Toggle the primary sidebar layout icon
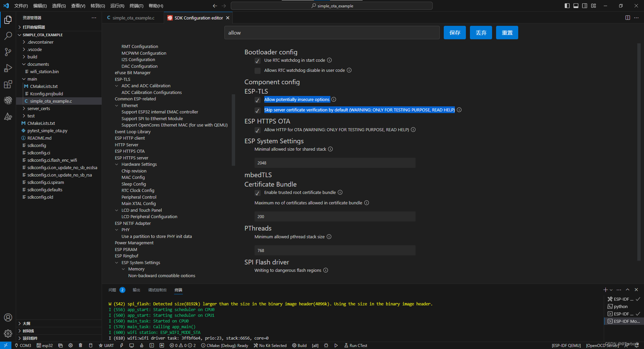The image size is (644, 349). (567, 6)
